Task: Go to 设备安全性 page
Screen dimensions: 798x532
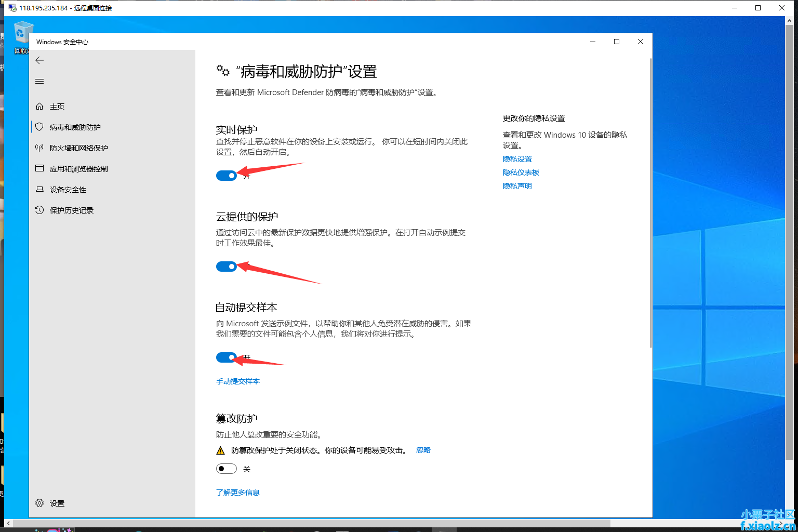Action: click(68, 190)
